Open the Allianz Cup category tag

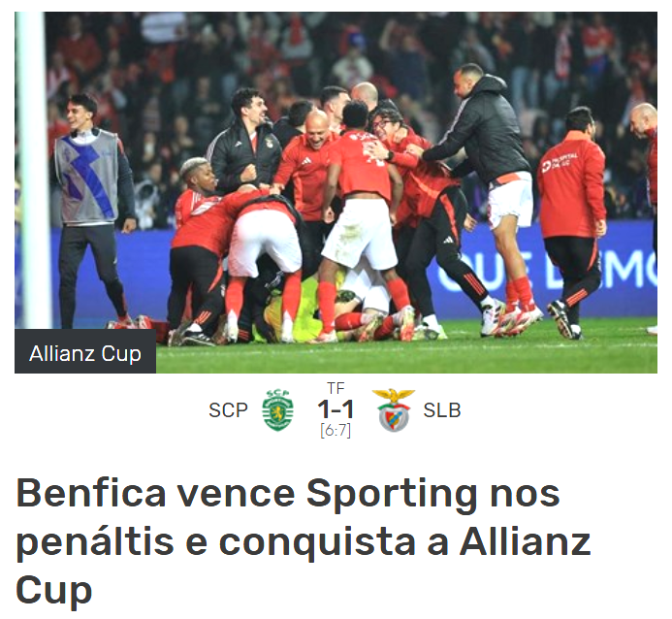click(85, 354)
